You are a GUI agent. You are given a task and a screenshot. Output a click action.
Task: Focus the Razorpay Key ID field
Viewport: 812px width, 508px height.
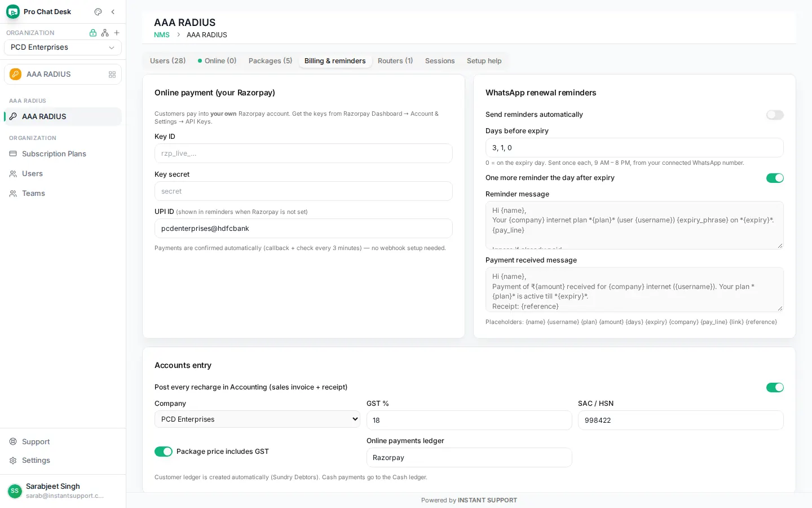(303, 154)
